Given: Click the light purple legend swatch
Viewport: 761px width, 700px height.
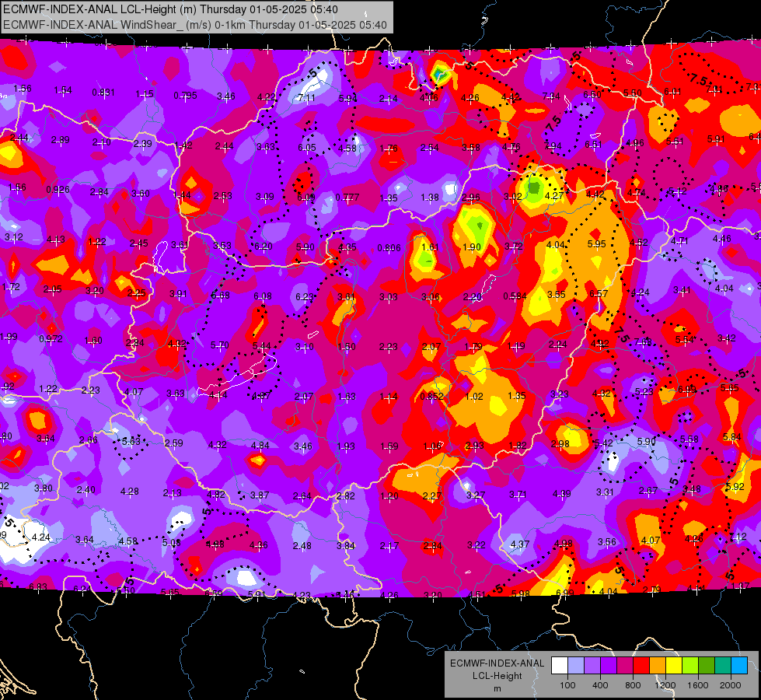Looking at the screenshot, I should click(x=592, y=665).
